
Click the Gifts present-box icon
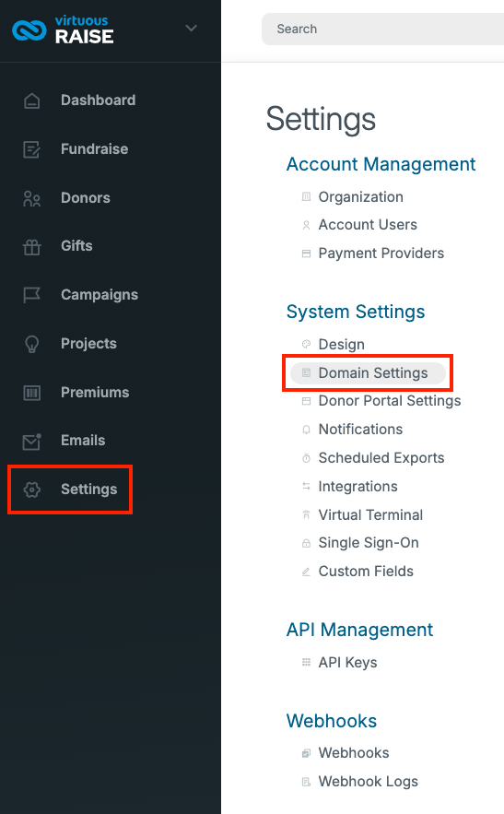click(x=31, y=246)
